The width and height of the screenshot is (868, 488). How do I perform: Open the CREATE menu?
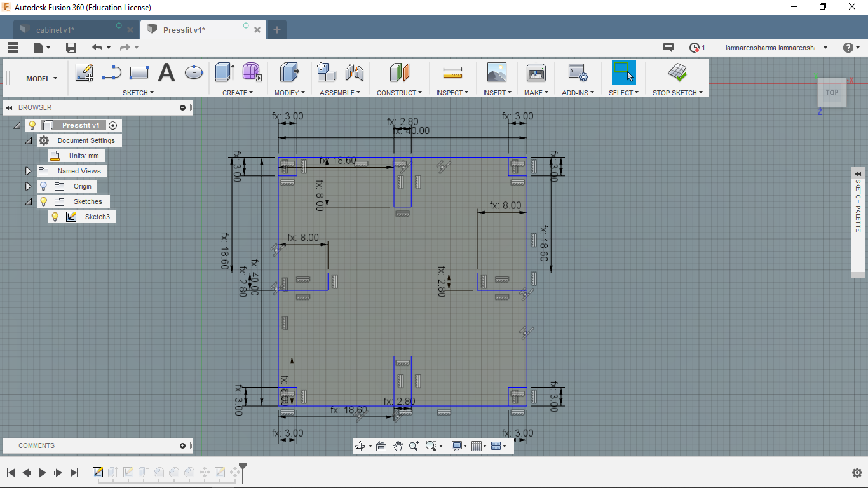click(238, 93)
